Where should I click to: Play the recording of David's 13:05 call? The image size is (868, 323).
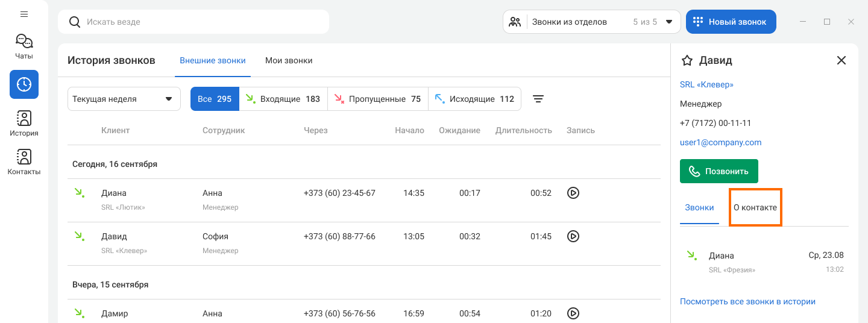pos(573,236)
